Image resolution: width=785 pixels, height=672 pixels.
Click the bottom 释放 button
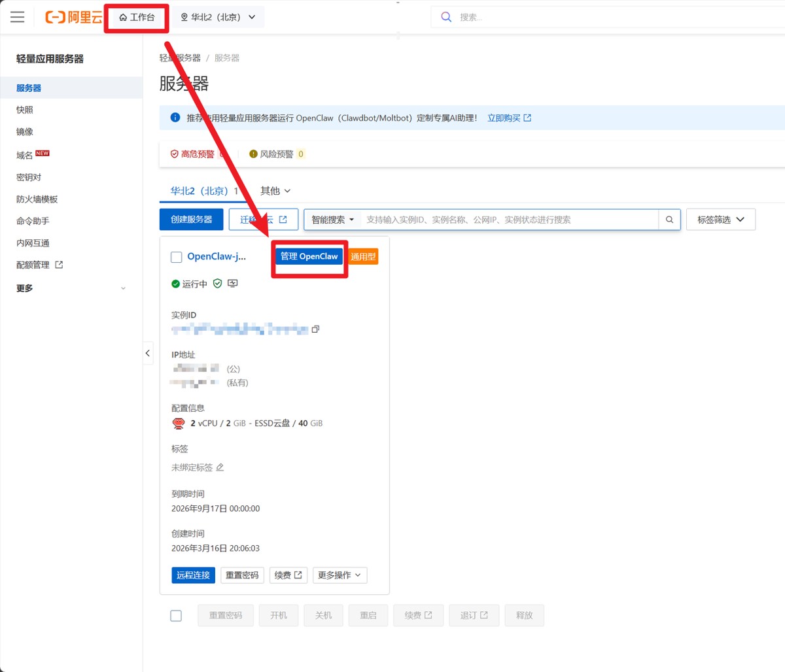pos(524,615)
